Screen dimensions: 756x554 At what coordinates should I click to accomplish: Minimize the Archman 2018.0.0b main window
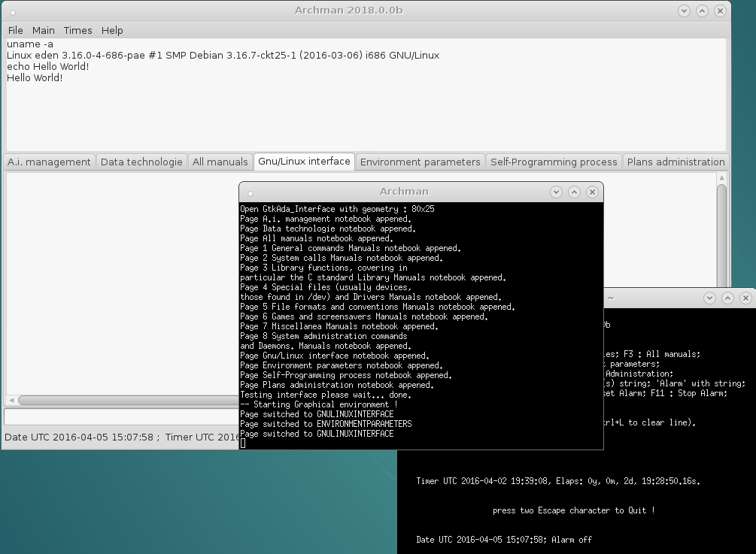click(x=684, y=11)
